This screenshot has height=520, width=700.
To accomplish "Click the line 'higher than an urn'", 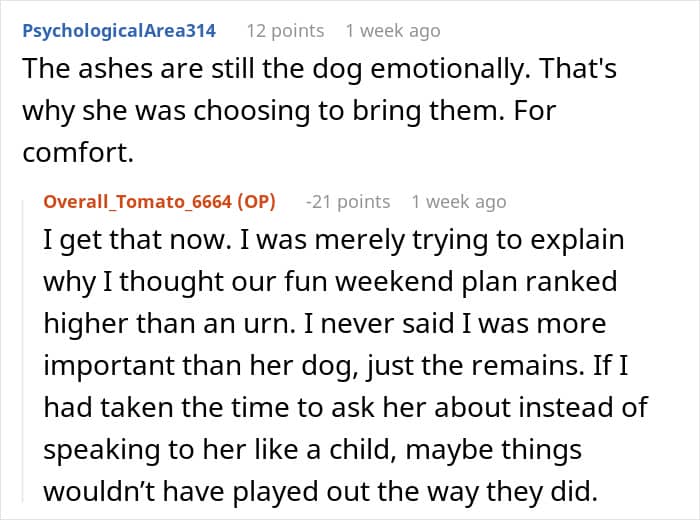I will (x=325, y=324).
